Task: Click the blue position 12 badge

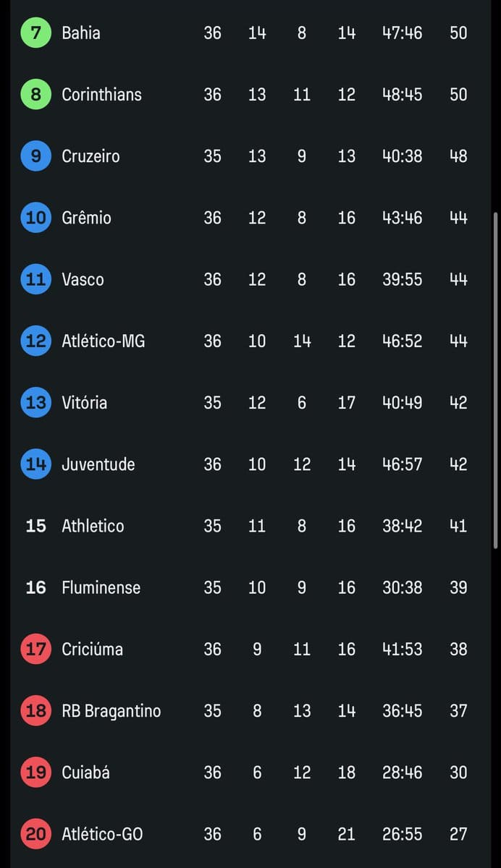Action: 35,341
